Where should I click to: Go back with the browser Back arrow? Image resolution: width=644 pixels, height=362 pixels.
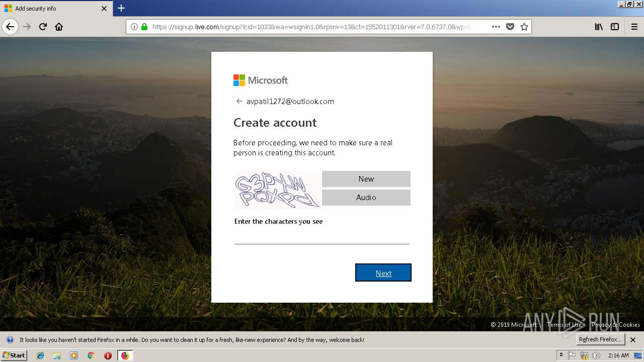[x=10, y=27]
